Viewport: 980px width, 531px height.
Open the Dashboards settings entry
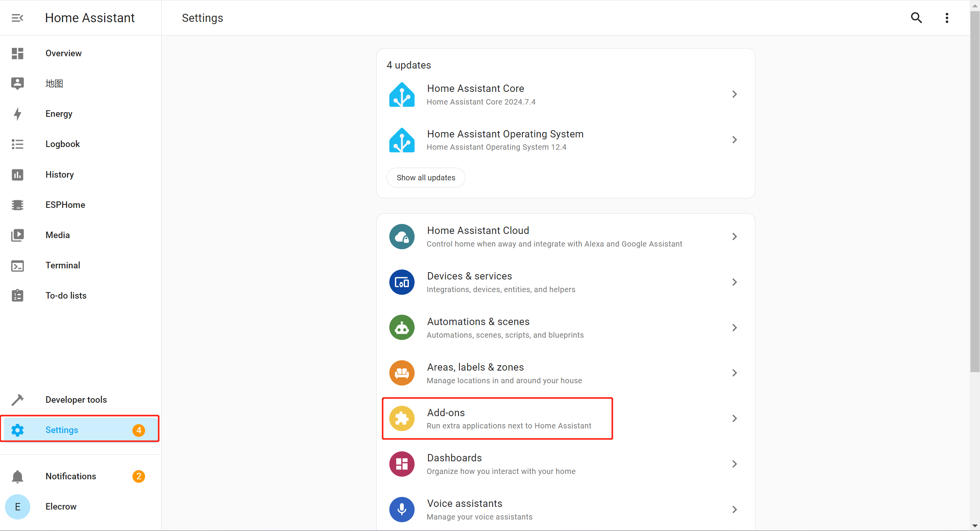565,464
